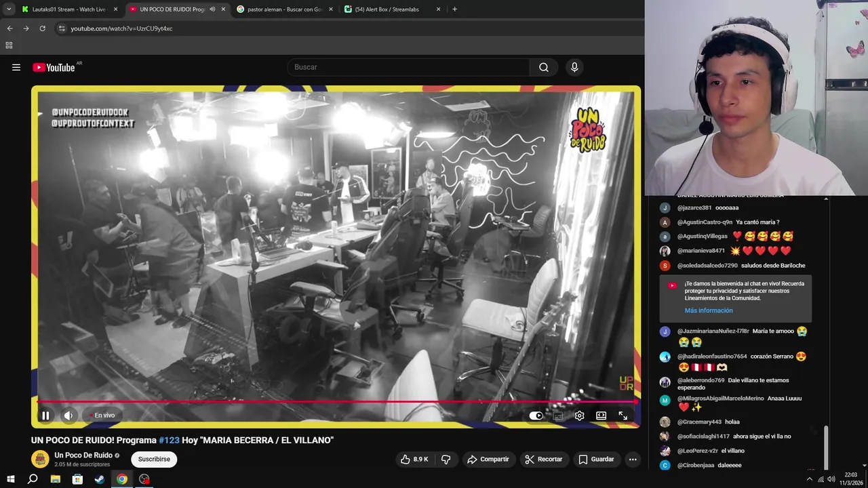Pause the live video

coord(45,415)
